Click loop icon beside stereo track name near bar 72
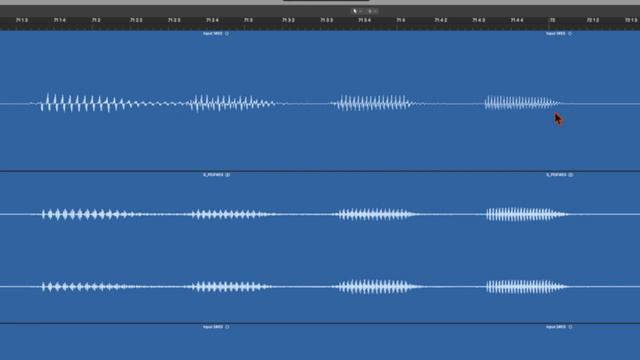This screenshot has width=640, height=360. (x=571, y=175)
